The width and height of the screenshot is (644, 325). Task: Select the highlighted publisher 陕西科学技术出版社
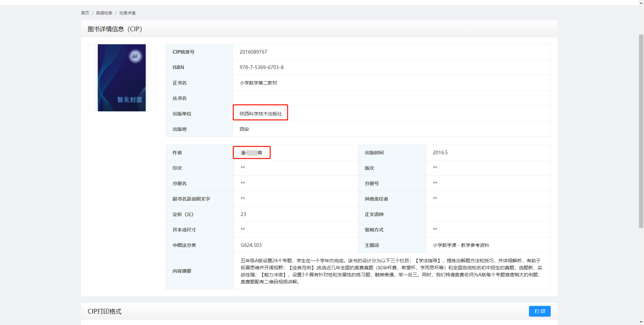[260, 113]
